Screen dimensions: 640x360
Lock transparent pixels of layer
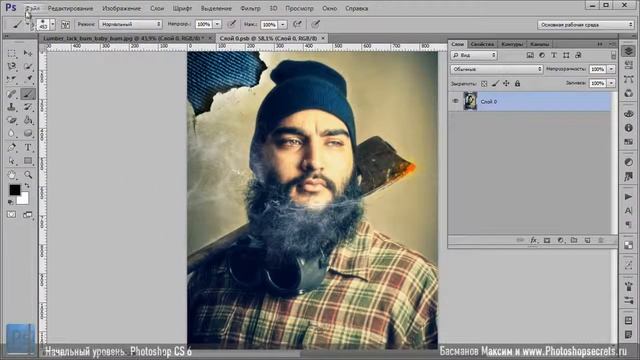484,84
